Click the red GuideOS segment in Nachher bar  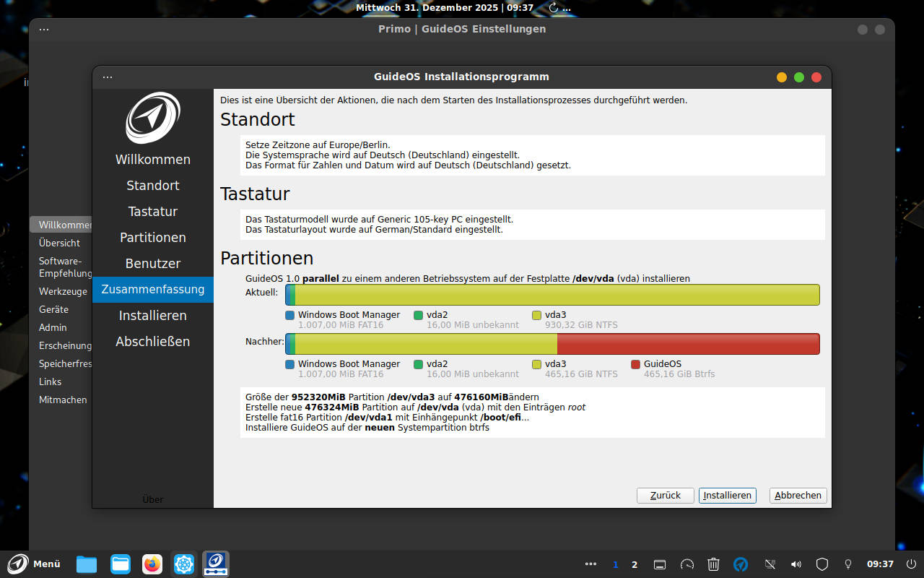(x=689, y=344)
